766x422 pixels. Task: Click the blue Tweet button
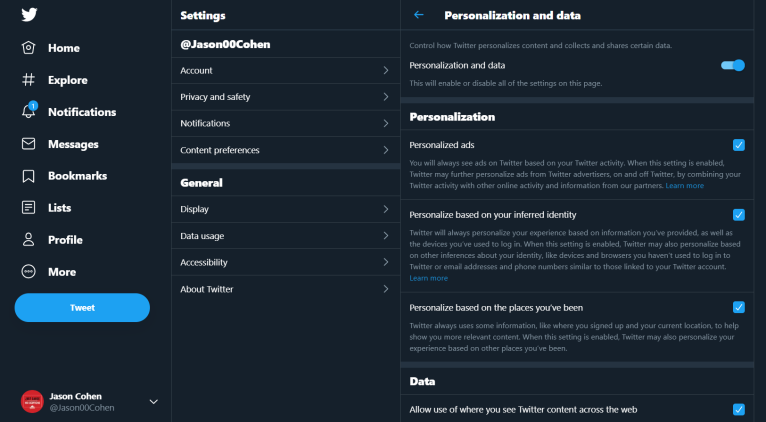click(x=82, y=308)
